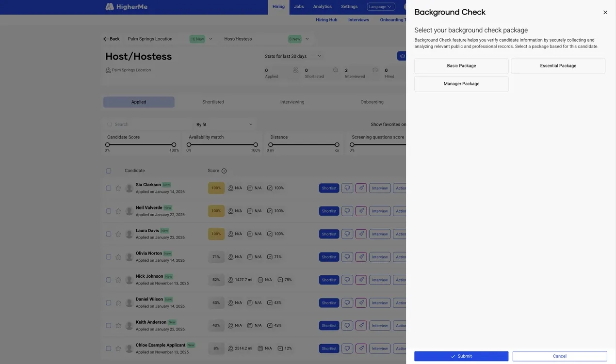Star Nick Johnson as favorite
The image size is (616, 364).
pyautogui.click(x=118, y=280)
